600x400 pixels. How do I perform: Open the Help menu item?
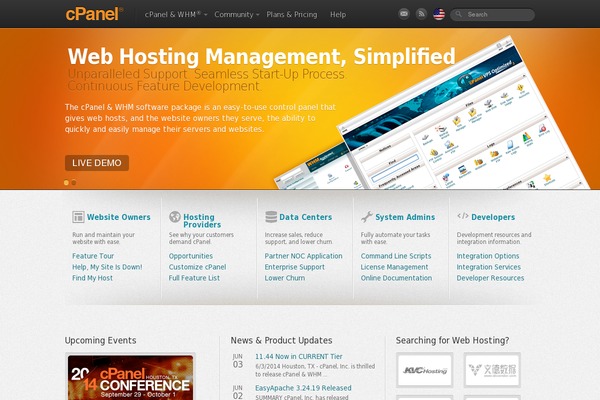click(x=338, y=15)
